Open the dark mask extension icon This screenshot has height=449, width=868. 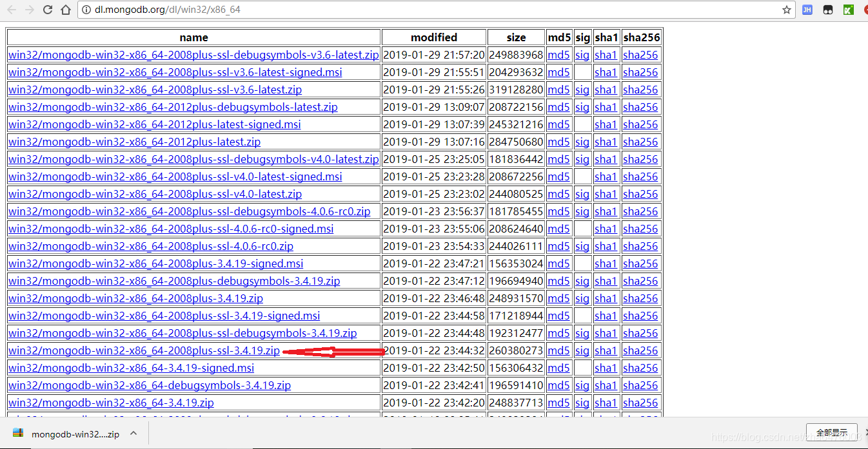[x=828, y=10]
